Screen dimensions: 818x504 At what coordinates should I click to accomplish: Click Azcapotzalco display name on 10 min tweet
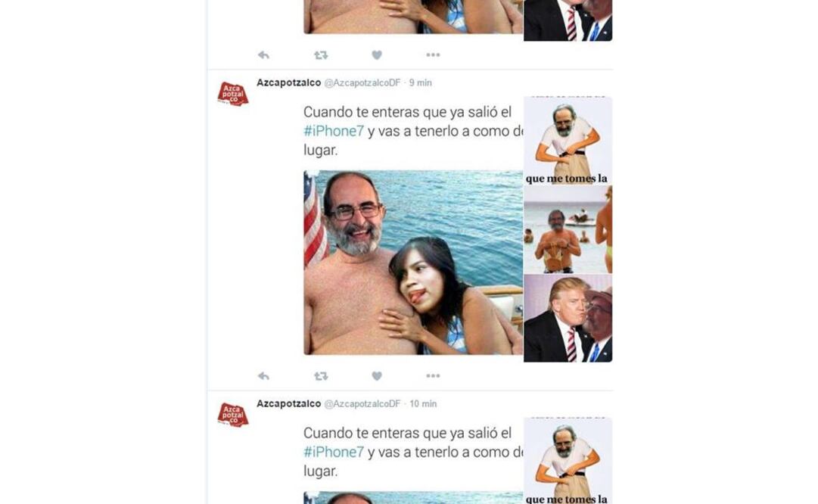[x=288, y=403]
